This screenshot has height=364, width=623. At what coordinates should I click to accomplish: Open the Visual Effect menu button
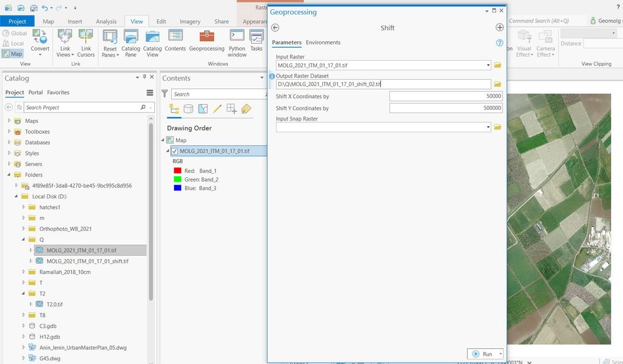pos(524,44)
